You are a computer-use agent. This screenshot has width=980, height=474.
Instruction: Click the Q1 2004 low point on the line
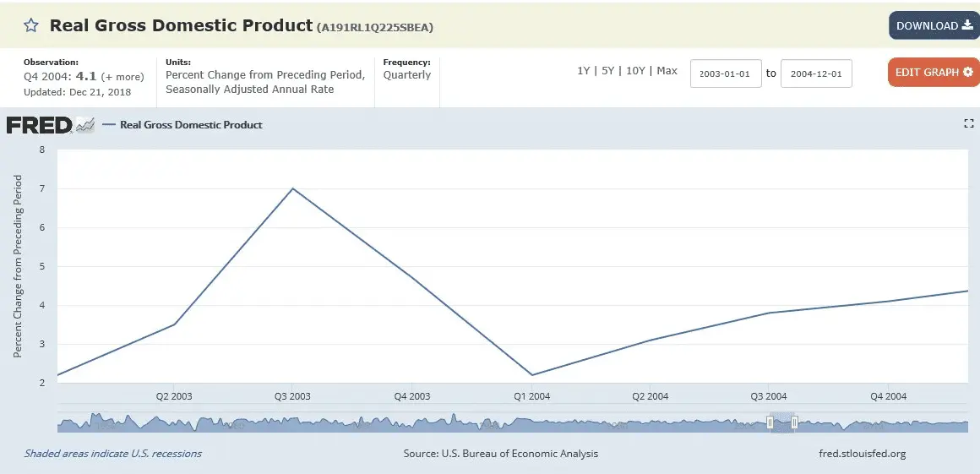tap(532, 374)
